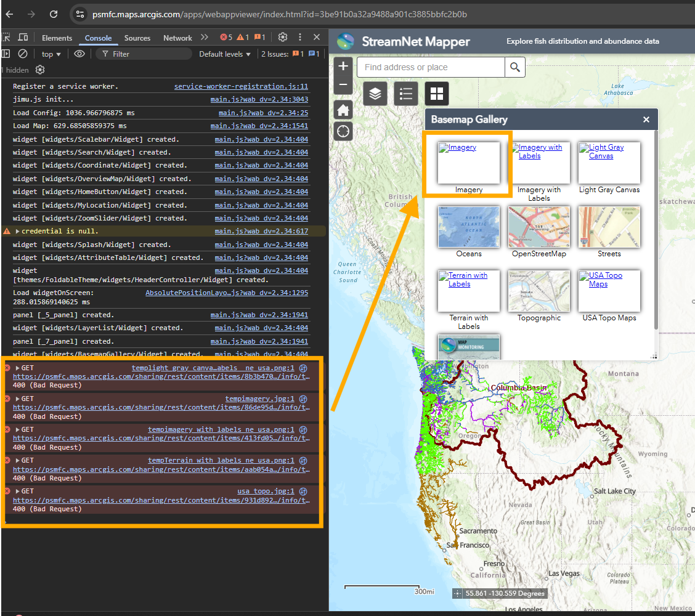Screen dimensions: 695x616
Task: Click the browser forward arrow
Action: pyautogui.click(x=31, y=14)
